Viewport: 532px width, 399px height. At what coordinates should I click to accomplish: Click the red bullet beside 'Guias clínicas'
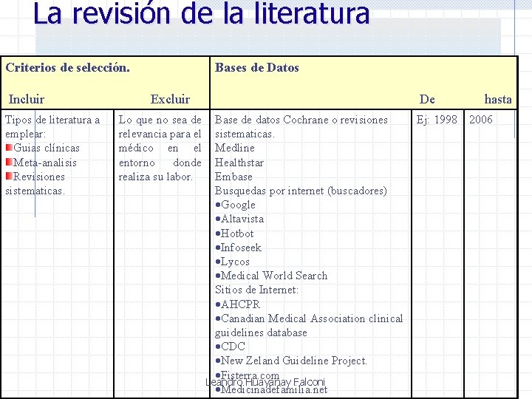(x=9, y=147)
